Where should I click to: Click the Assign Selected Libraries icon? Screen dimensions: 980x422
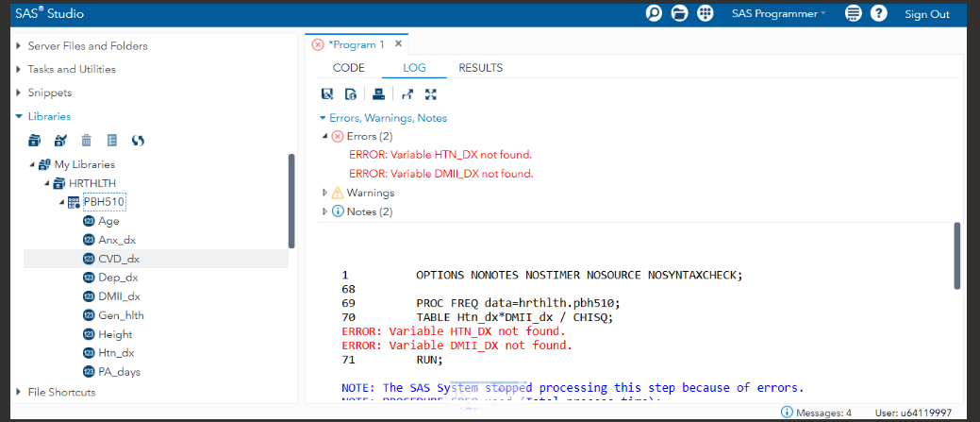click(60, 141)
